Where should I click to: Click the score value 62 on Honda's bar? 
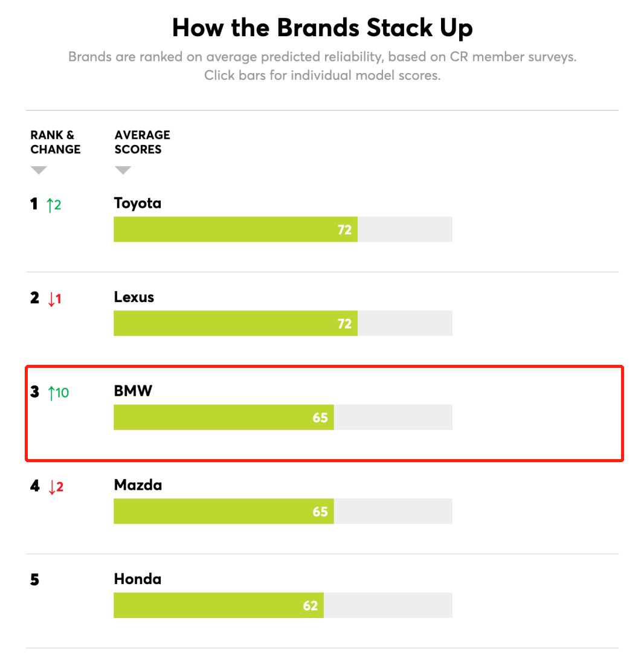tap(311, 605)
